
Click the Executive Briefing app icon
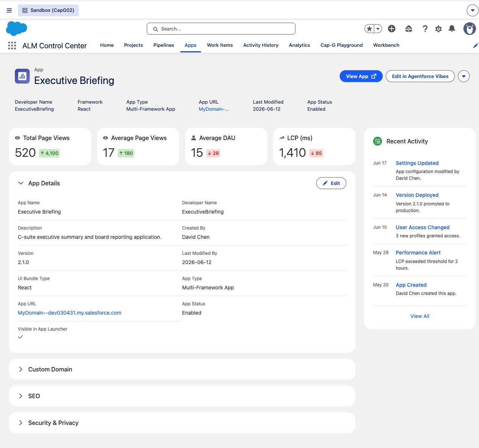click(22, 76)
